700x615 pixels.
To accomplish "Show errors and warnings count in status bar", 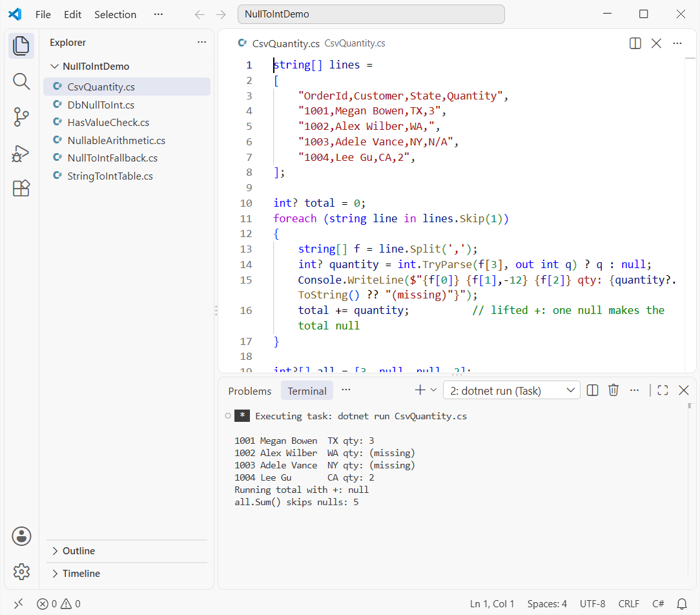I will point(59,604).
